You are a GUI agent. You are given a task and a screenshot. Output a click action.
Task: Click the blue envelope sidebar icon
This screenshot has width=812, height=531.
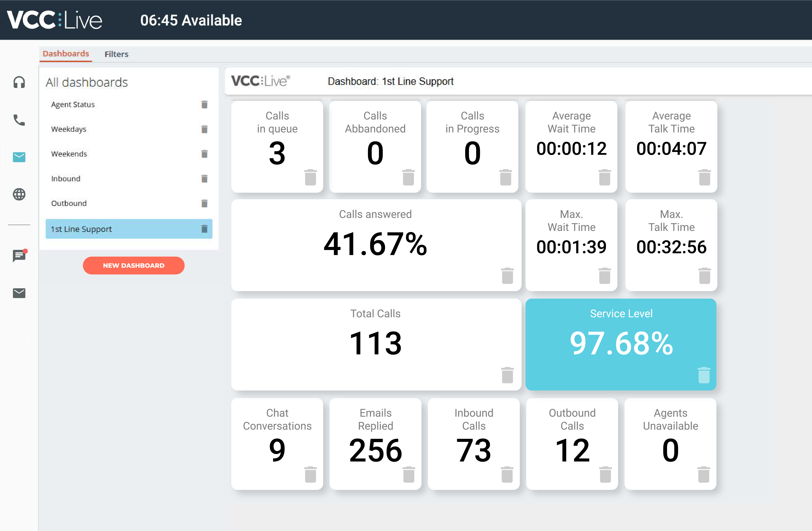19,157
